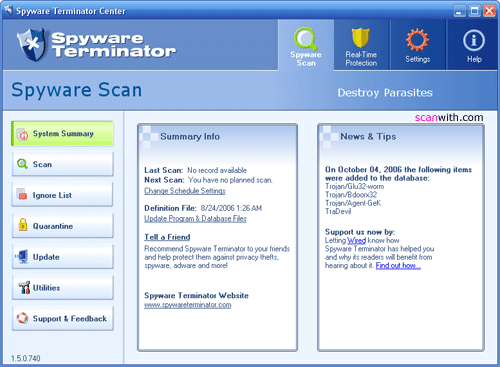Image resolution: width=500 pixels, height=367 pixels.
Task: Visit the www.spywareterminator.com link
Action: click(x=187, y=305)
